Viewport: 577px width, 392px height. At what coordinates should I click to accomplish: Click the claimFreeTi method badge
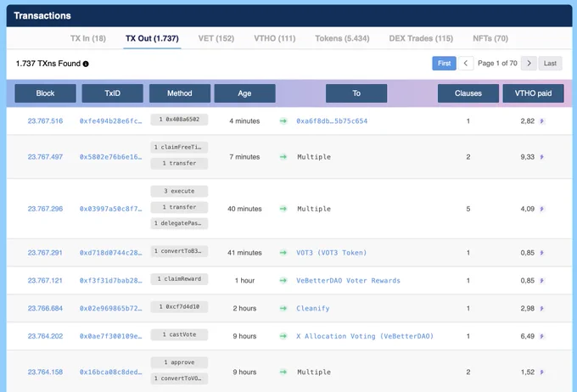pos(179,148)
